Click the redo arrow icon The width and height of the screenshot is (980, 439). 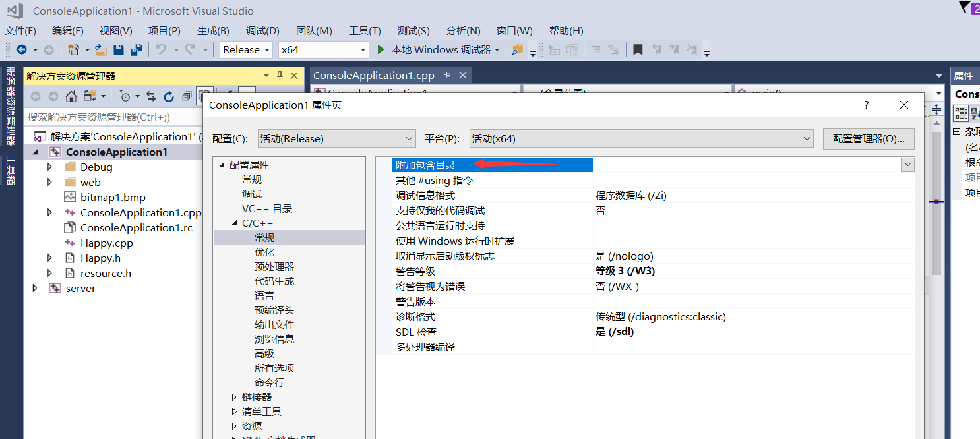[x=190, y=49]
